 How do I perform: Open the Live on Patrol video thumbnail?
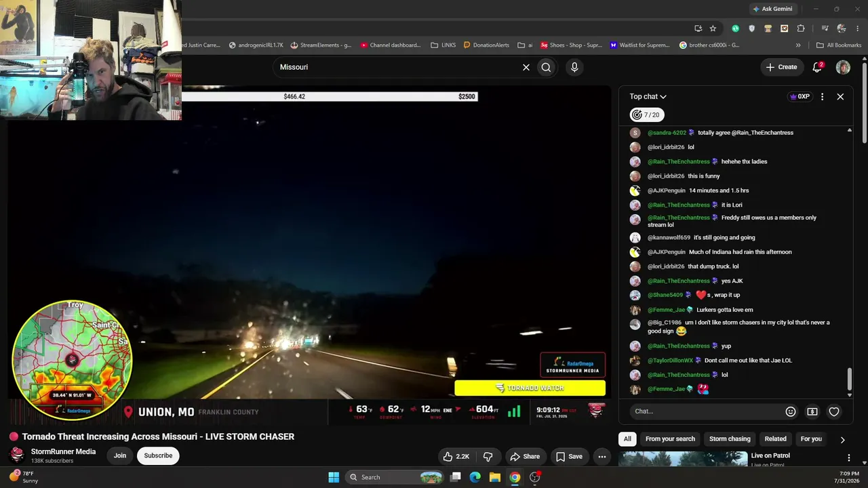tap(683, 460)
